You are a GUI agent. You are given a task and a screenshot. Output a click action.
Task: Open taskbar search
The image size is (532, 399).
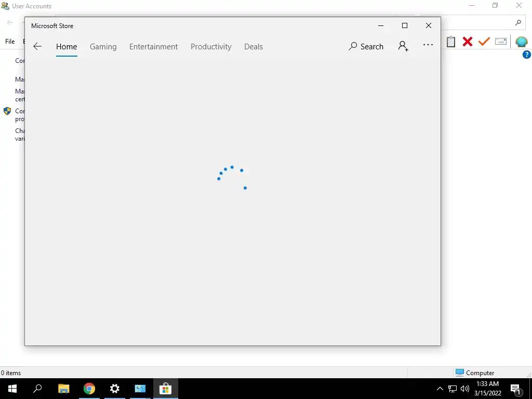pos(37,389)
